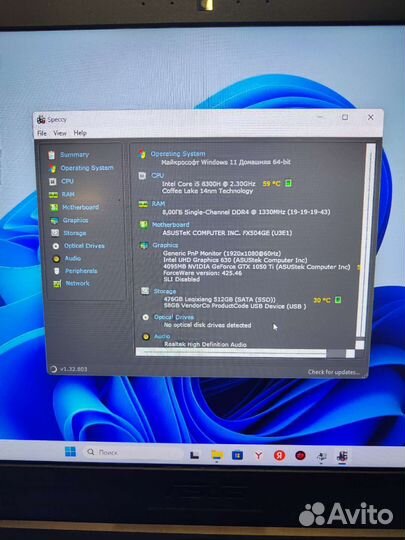Click the Audio heading in the summary pane
The width and height of the screenshot is (405, 540).
[162, 336]
